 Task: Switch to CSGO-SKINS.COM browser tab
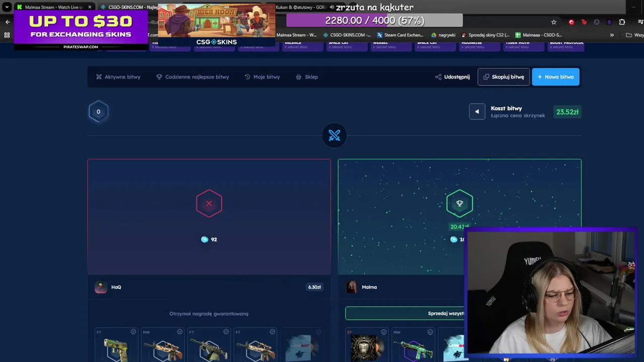click(x=130, y=7)
